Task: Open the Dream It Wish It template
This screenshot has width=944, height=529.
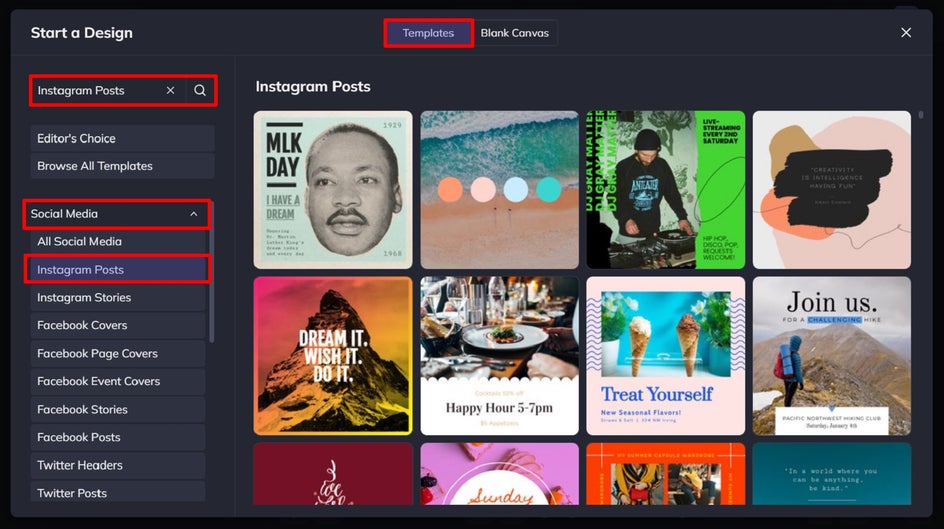Action: [333, 356]
